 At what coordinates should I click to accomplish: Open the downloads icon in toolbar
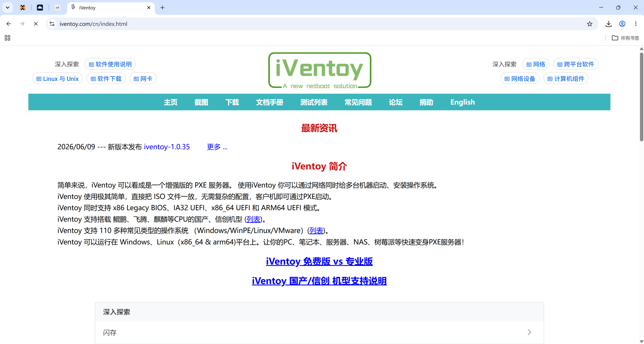tap(609, 24)
